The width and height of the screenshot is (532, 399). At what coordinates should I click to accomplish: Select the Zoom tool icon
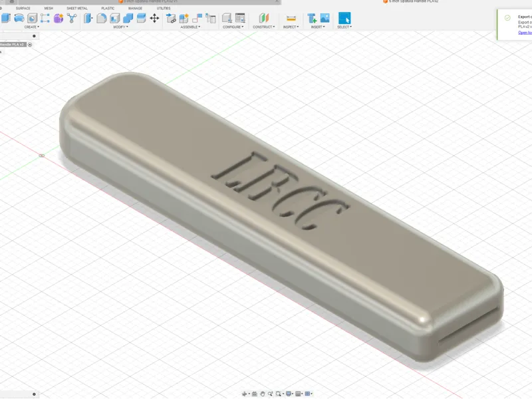(271, 394)
